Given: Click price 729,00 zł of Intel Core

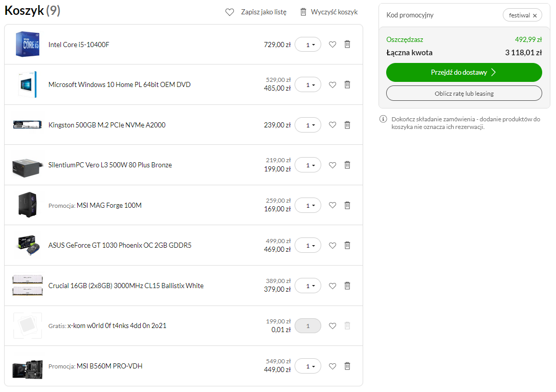Looking at the screenshot, I should click(277, 45).
